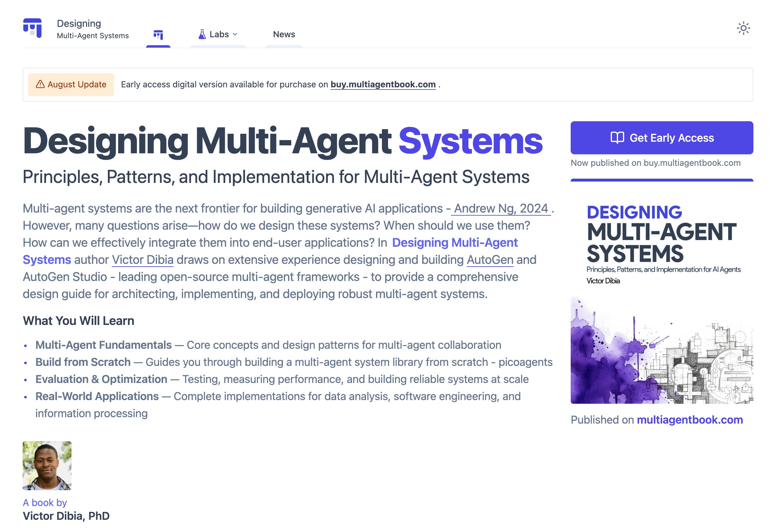Open the News tab

[x=284, y=35]
